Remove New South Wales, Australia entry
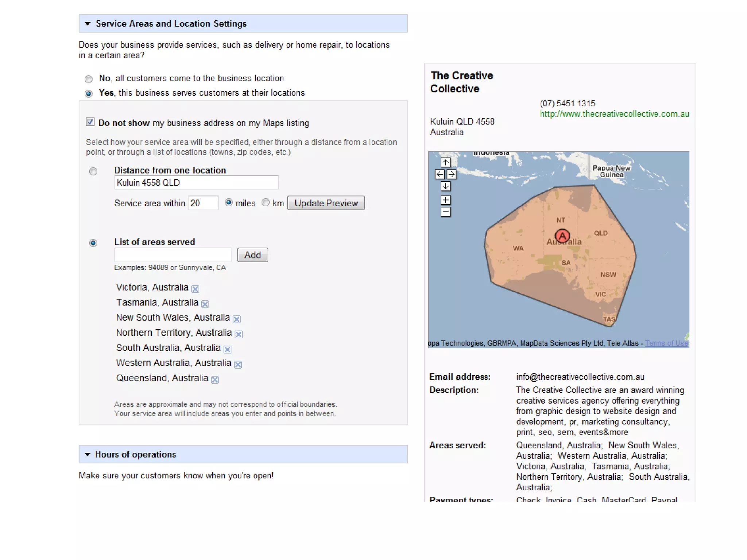The width and height of the screenshot is (747, 560). 237,319
